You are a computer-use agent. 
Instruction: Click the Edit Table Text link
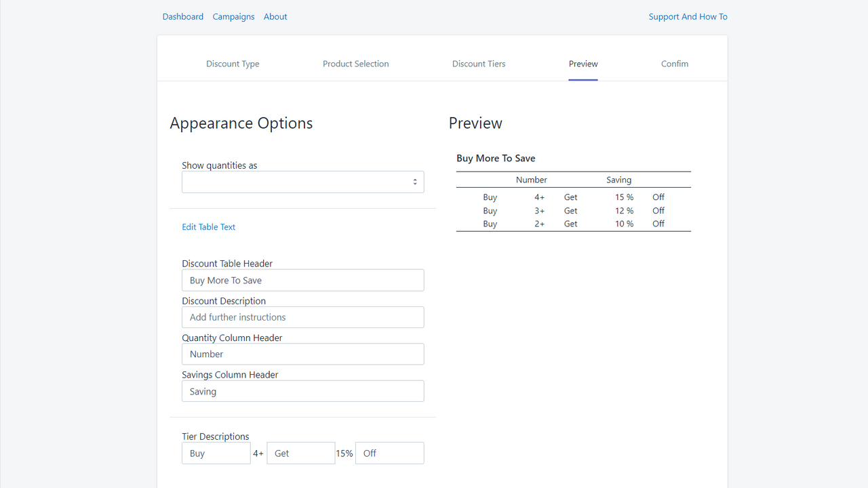tap(208, 226)
